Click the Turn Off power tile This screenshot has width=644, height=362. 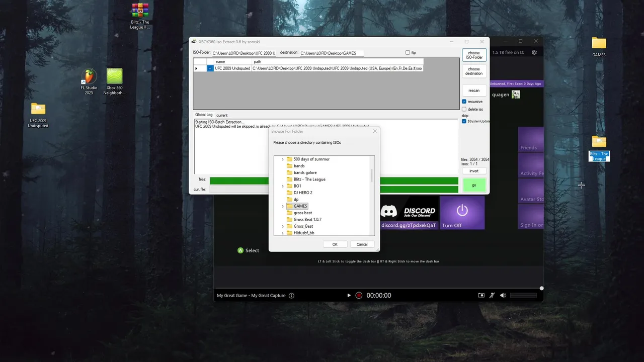coord(462,212)
